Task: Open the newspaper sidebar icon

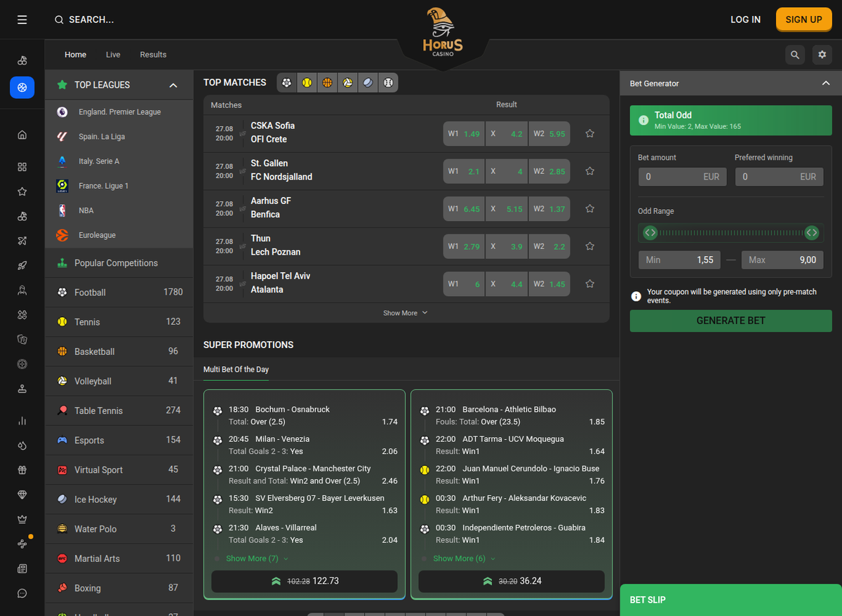Action: [22, 568]
